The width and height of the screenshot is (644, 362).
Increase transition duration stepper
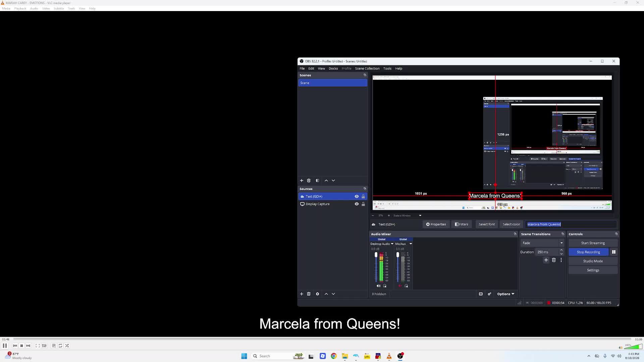(x=561, y=250)
